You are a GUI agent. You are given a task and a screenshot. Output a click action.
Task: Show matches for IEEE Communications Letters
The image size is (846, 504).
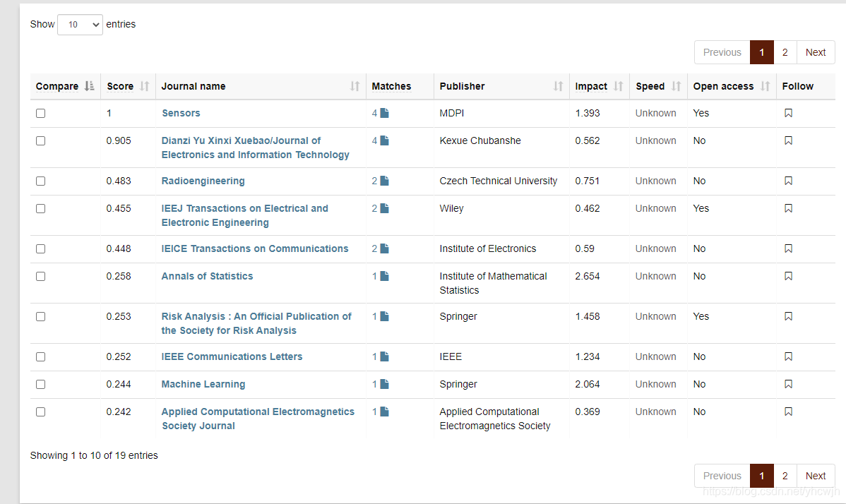[x=384, y=357]
